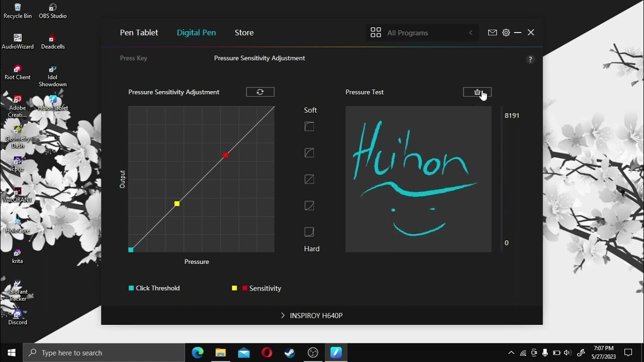
Task: Click the pen icon in system tray
Action: [581, 353]
